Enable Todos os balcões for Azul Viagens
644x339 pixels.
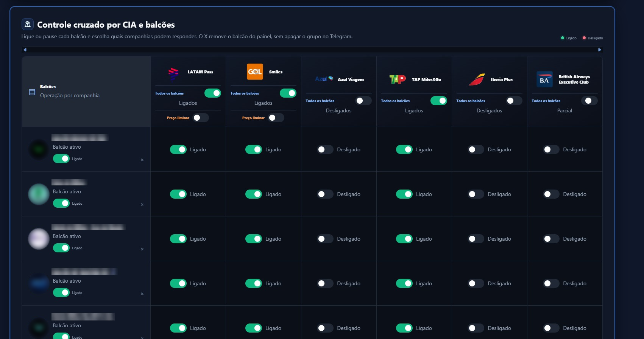363,101
